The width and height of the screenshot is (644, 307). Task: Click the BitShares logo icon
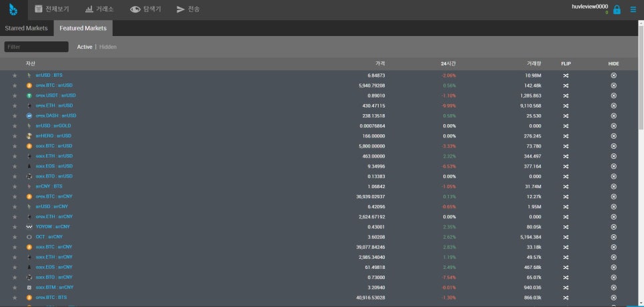click(13, 9)
